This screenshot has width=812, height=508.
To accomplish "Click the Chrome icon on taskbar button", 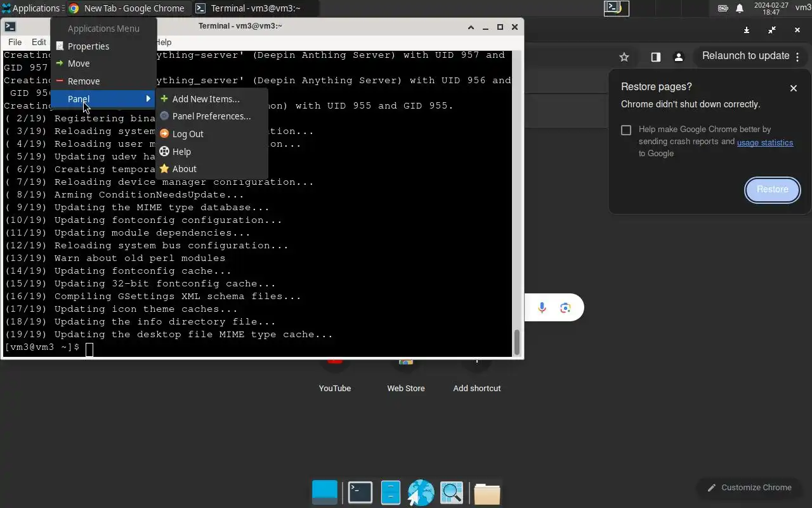I will coord(74,8).
